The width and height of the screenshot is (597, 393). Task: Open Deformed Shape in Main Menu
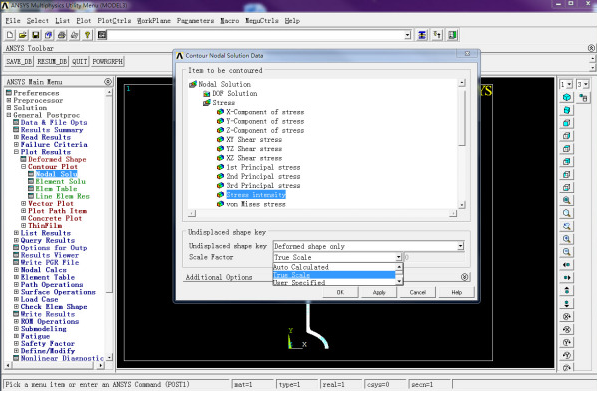point(57,159)
